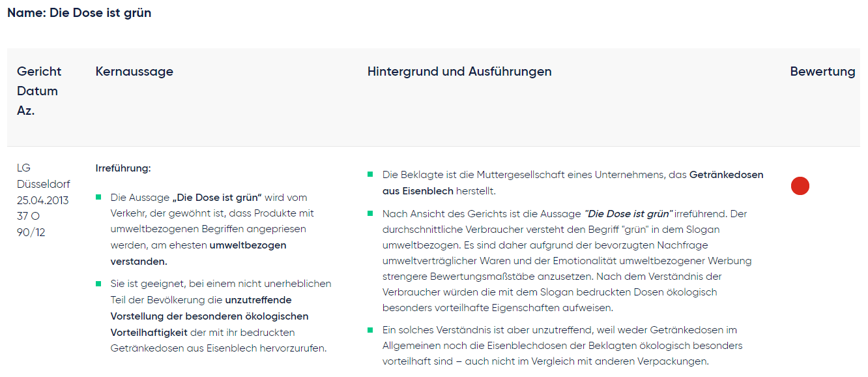Click the court name "LG Düsseldorf"

pos(43,176)
